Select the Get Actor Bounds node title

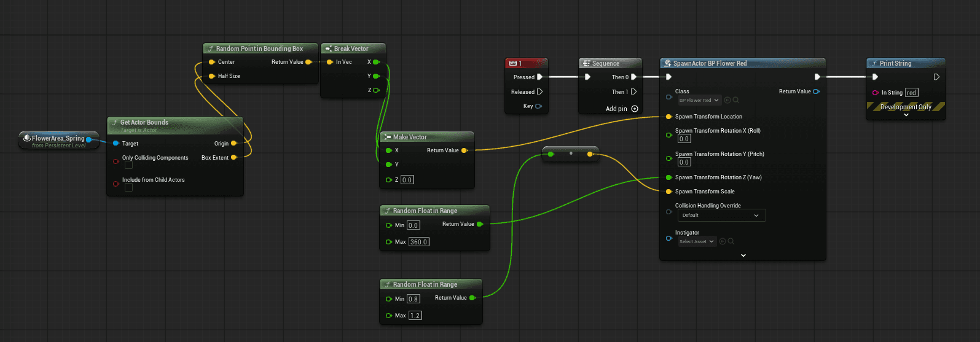(144, 122)
